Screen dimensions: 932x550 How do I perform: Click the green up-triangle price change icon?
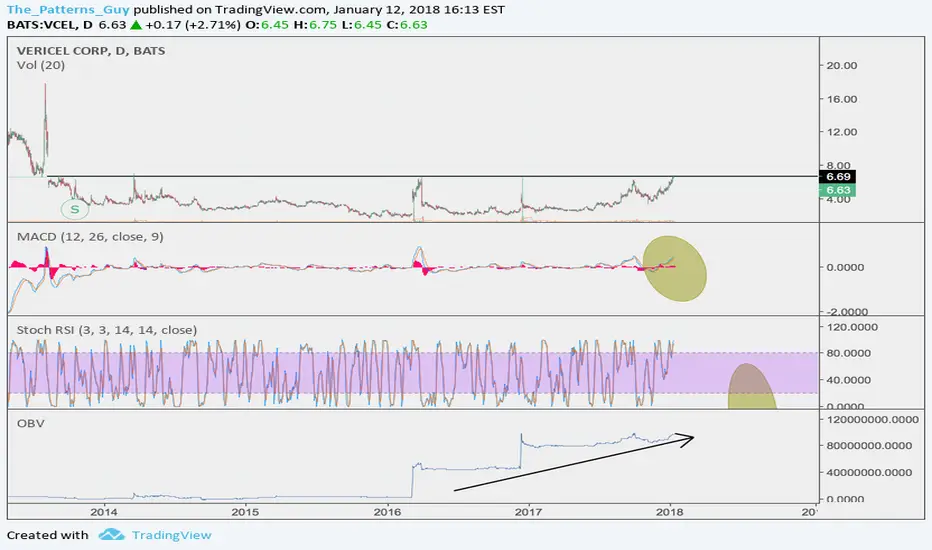coord(136,25)
